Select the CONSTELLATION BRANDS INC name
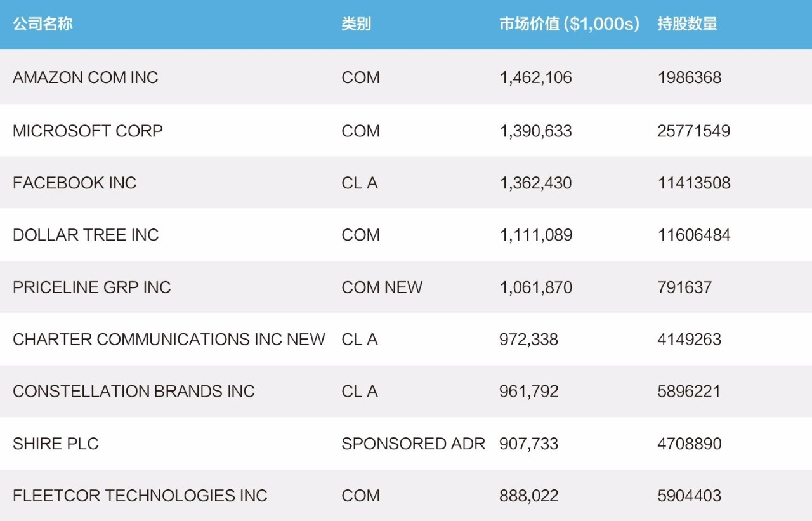This screenshot has width=812, height=521. (134, 391)
